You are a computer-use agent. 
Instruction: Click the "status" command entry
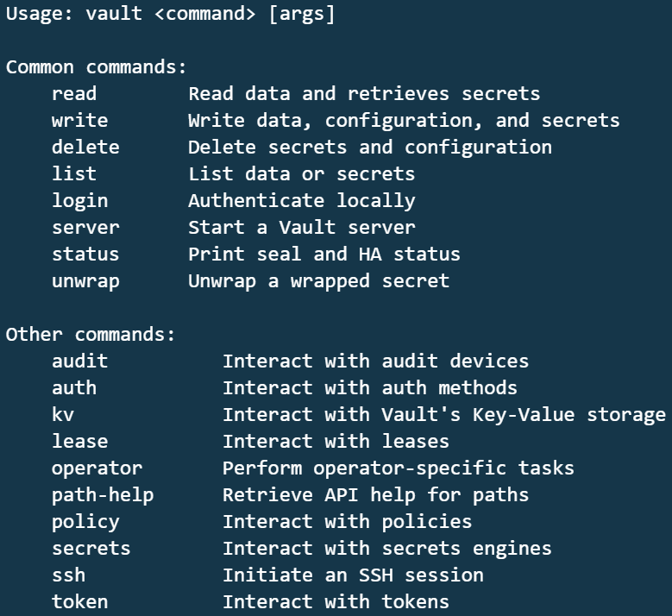coord(85,254)
